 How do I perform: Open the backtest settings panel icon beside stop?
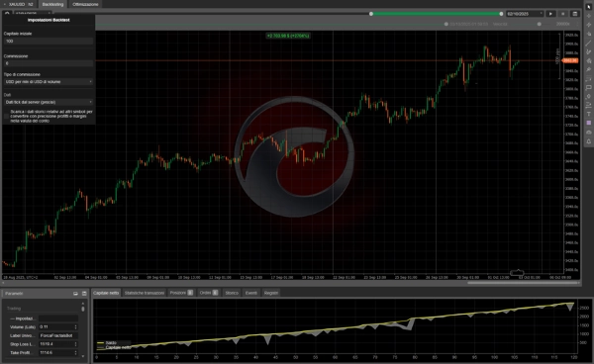click(575, 14)
